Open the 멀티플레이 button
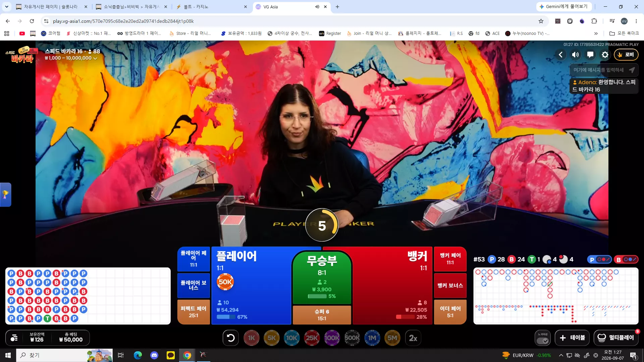Image resolution: width=644 pixels, height=362 pixels. pyautogui.click(x=616, y=338)
